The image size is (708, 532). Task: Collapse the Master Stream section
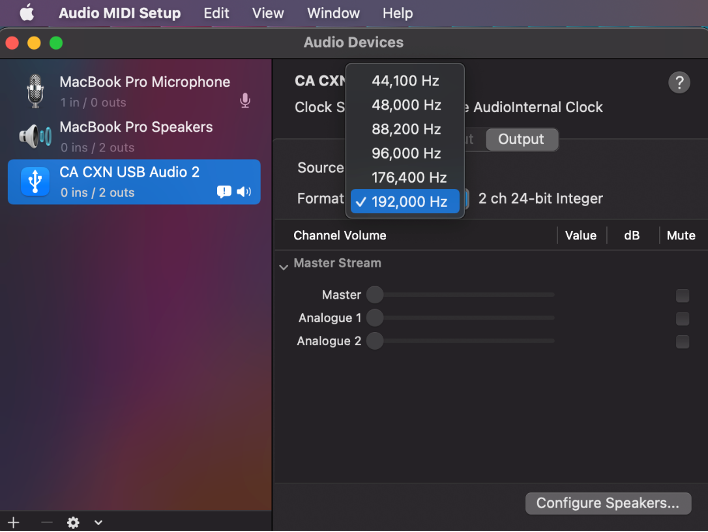click(284, 265)
